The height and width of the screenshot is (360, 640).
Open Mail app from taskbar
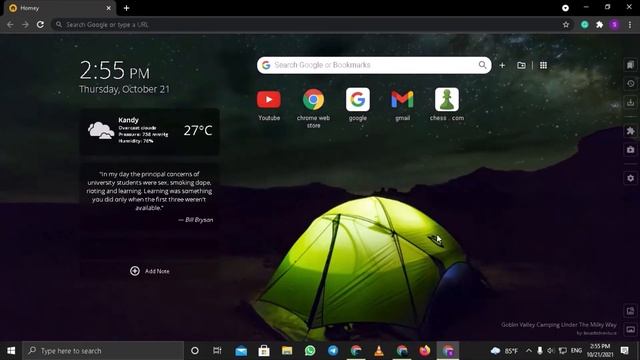[241, 351]
